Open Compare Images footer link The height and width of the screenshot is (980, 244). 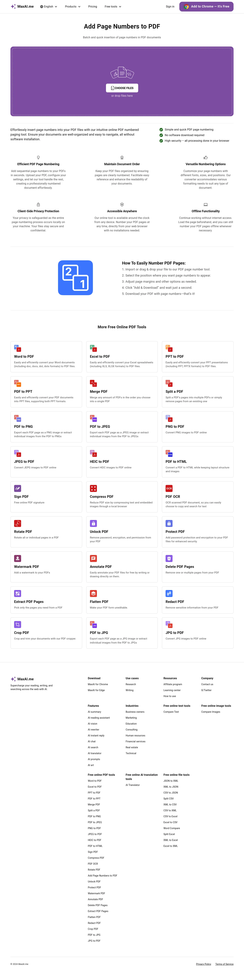click(x=211, y=712)
